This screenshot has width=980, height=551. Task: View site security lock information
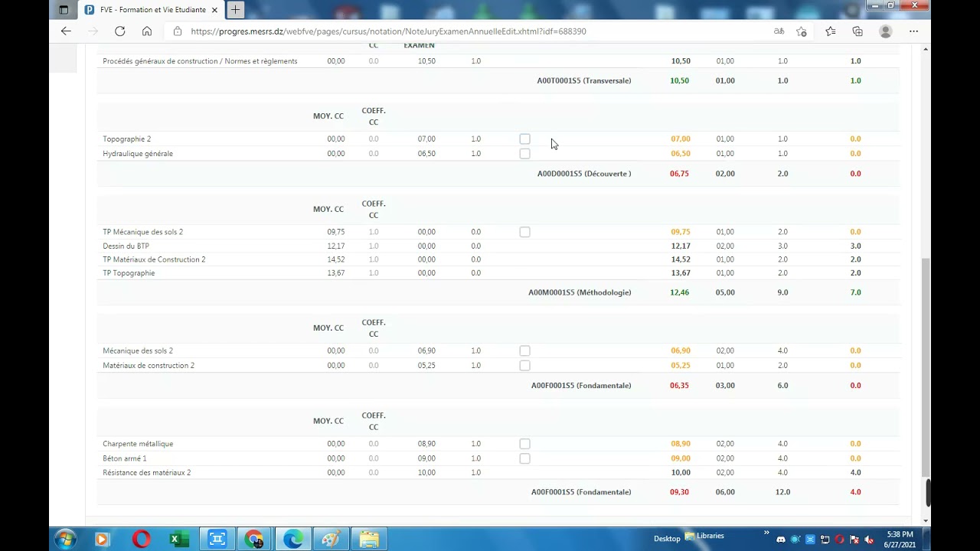[x=178, y=31]
